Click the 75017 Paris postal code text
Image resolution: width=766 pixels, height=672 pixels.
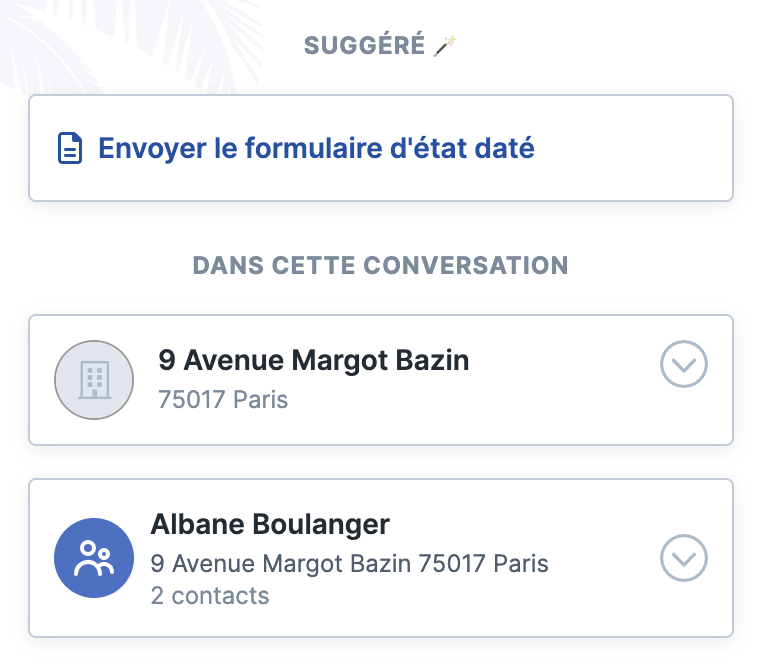pos(223,399)
